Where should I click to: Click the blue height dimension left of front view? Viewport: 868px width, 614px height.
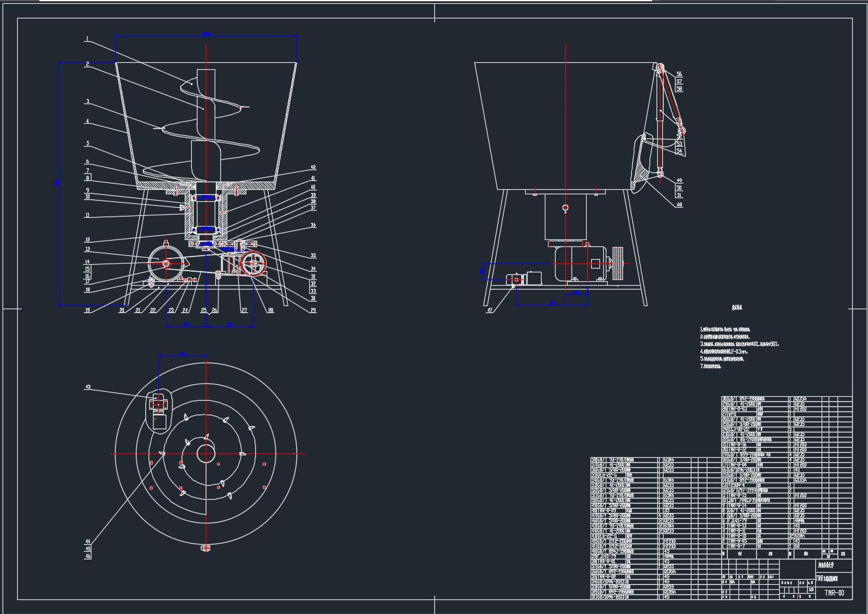click(x=58, y=184)
